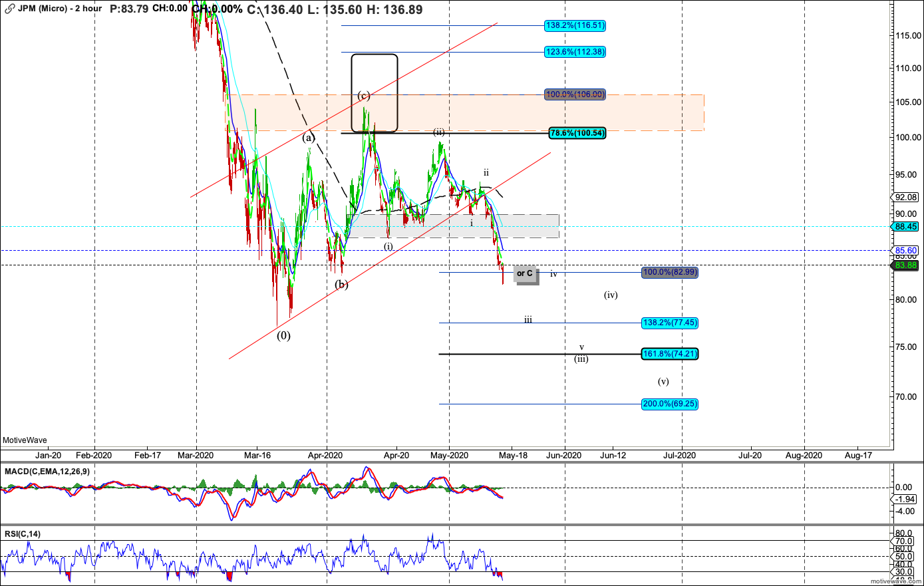
Task: Click the Apr-2020 date on time axis
Action: point(326,456)
